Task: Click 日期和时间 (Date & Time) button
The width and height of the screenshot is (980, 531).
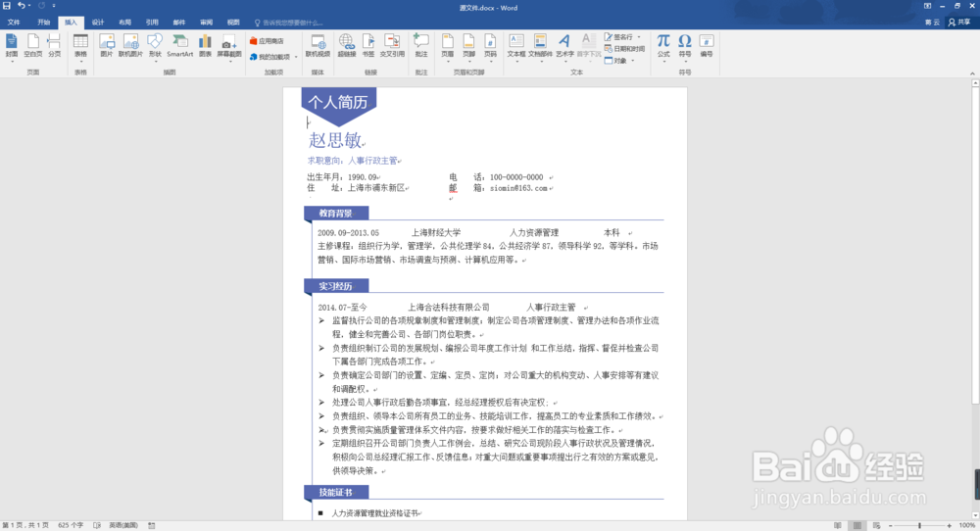Action: coord(625,49)
